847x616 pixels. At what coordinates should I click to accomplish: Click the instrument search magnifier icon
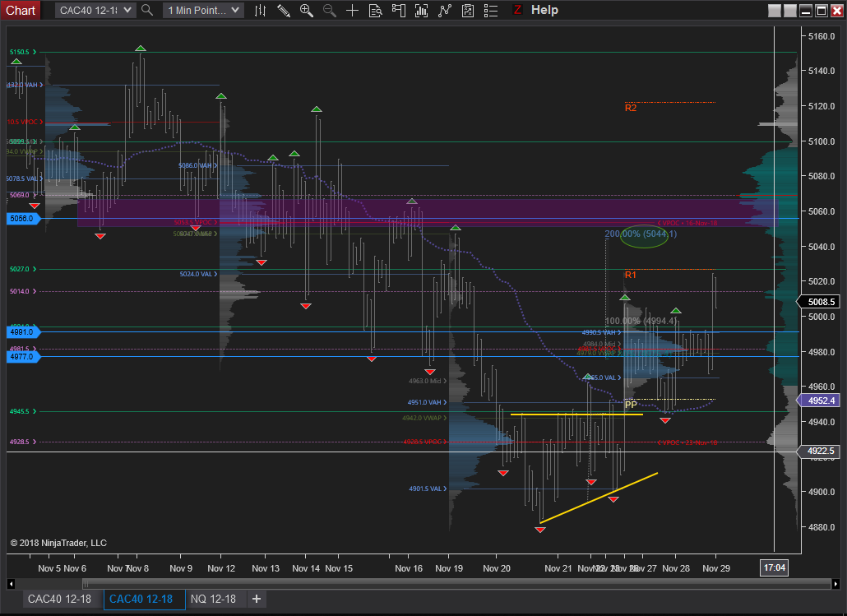click(147, 10)
